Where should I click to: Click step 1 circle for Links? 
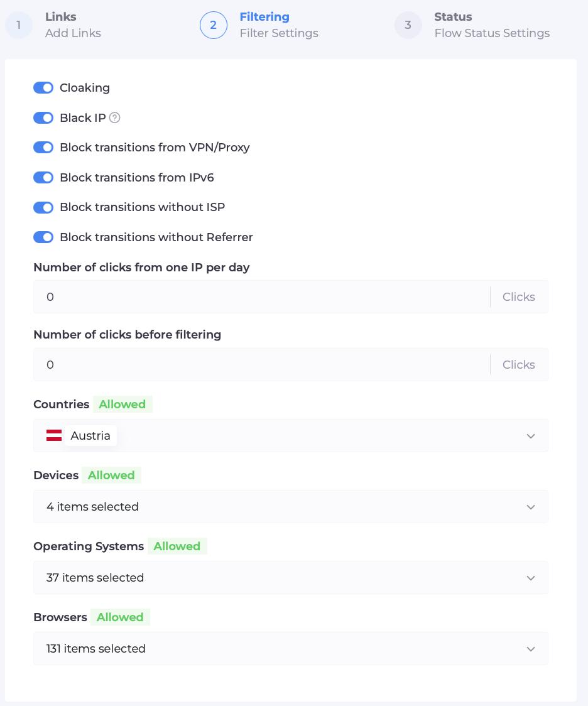19,24
